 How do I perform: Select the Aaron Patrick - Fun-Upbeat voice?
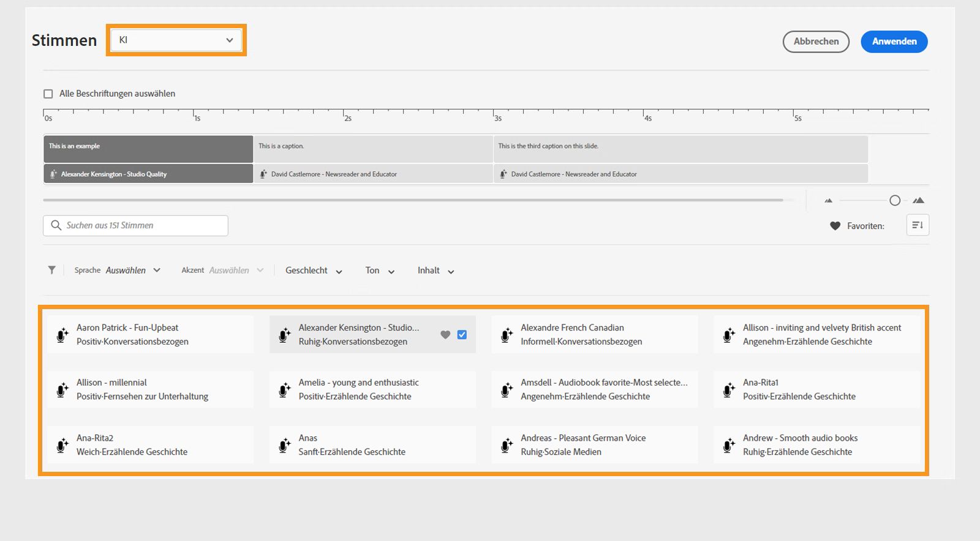[x=151, y=335]
